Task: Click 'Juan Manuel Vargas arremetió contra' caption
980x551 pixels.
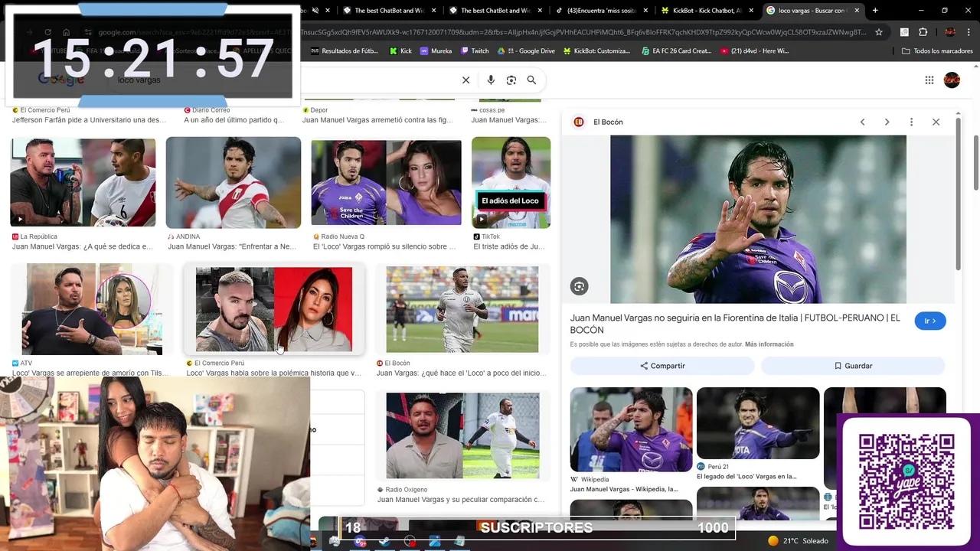Action: point(377,120)
